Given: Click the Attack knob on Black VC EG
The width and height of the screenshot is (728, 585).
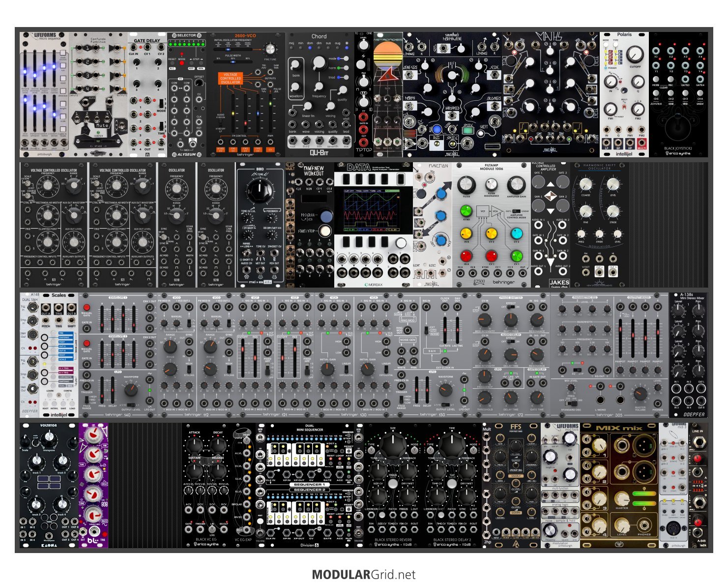Looking at the screenshot, I should (x=195, y=444).
